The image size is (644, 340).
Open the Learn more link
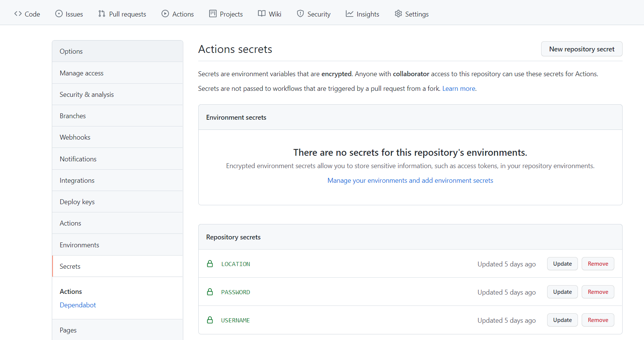458,89
